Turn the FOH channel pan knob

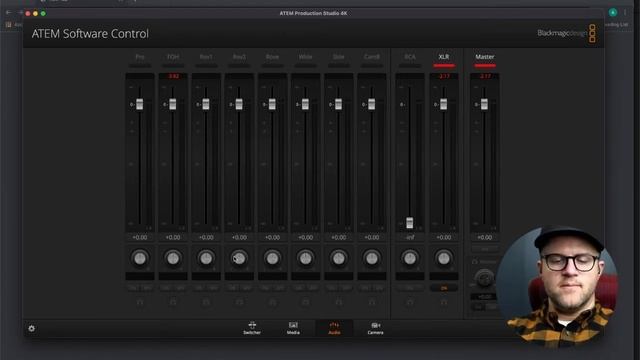(173, 258)
